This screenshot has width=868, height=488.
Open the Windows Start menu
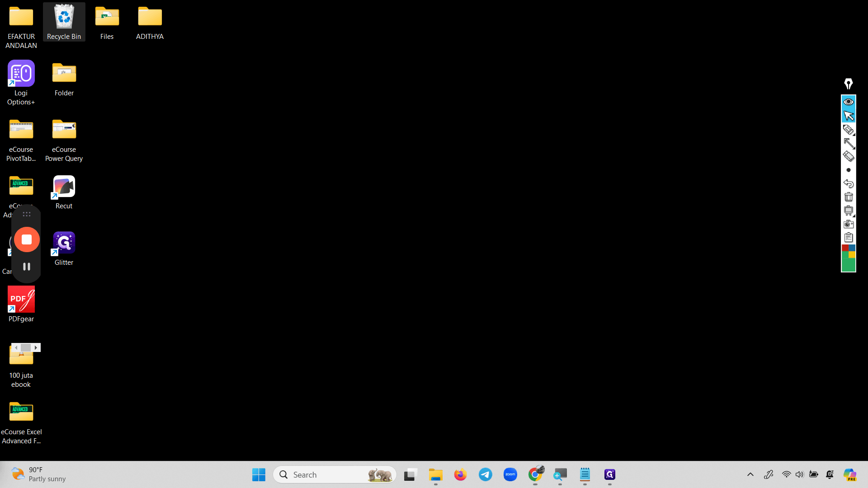click(x=259, y=474)
